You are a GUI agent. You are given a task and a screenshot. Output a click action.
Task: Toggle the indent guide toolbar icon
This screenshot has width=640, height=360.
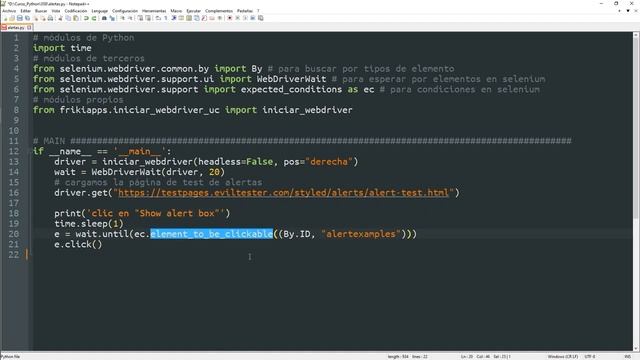(173, 18)
